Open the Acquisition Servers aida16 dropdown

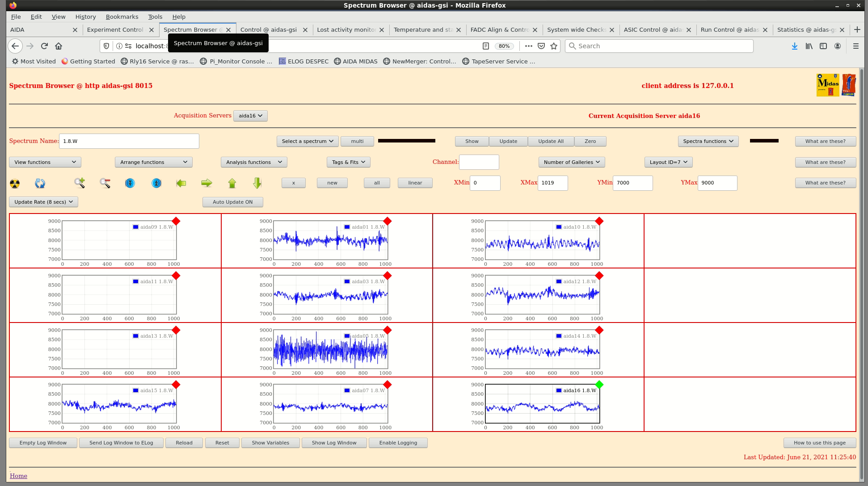click(x=250, y=116)
